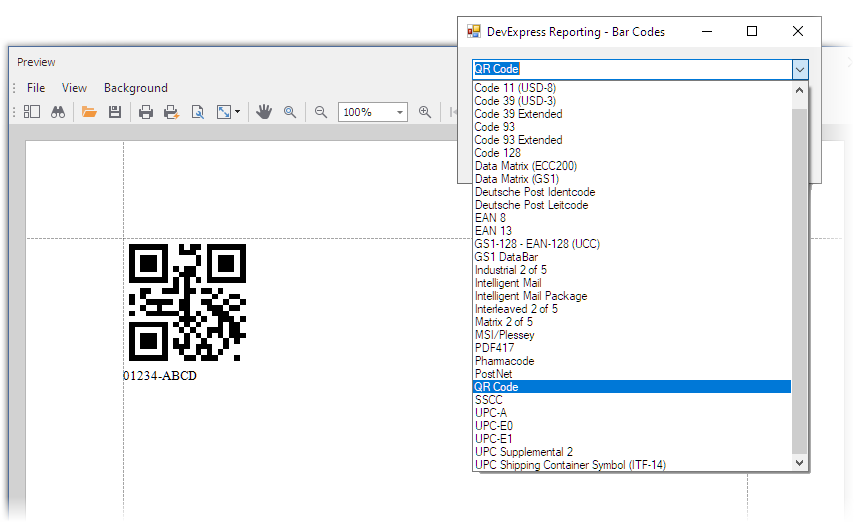The image size is (854, 522).
Task: Select GS1 DataBar
Action: [632, 257]
